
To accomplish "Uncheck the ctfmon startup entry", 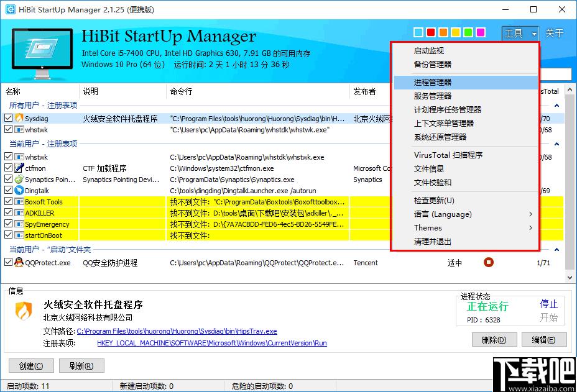I will pyautogui.click(x=9, y=168).
